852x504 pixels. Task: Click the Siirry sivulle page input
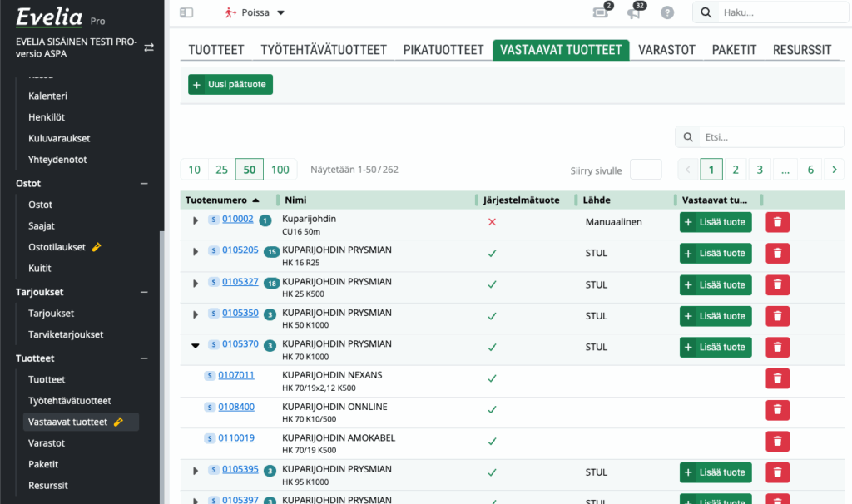coord(646,170)
